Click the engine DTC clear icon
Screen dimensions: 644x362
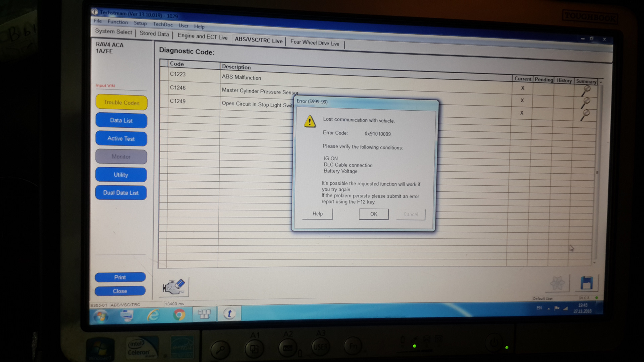click(x=175, y=287)
